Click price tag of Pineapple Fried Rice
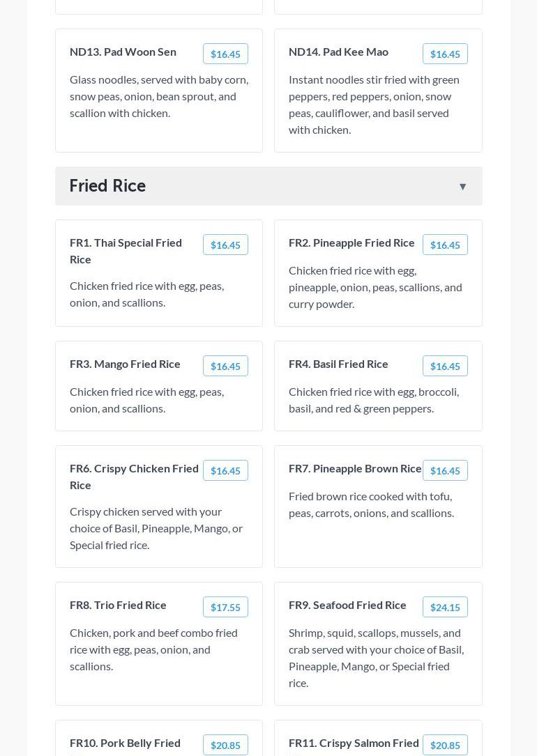Screen dimensions: 537x756 pos(445,245)
